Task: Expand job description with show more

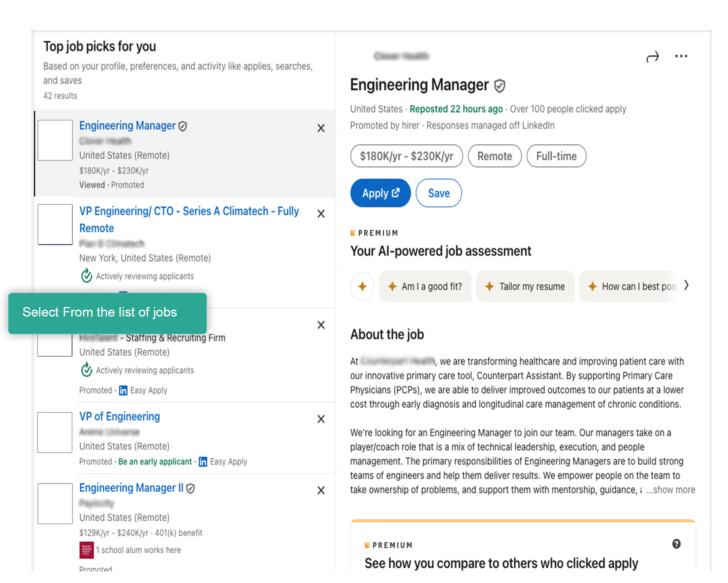Action: click(x=671, y=490)
